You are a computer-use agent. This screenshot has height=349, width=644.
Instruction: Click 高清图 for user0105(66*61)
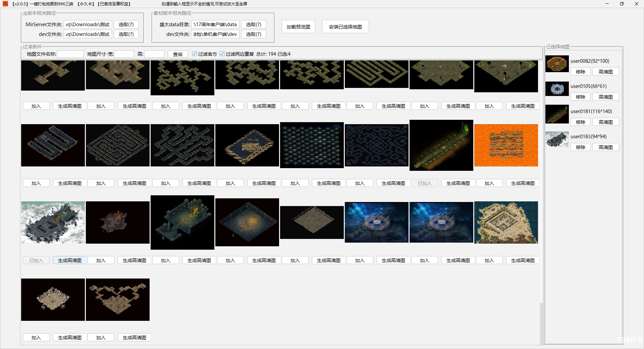(606, 97)
